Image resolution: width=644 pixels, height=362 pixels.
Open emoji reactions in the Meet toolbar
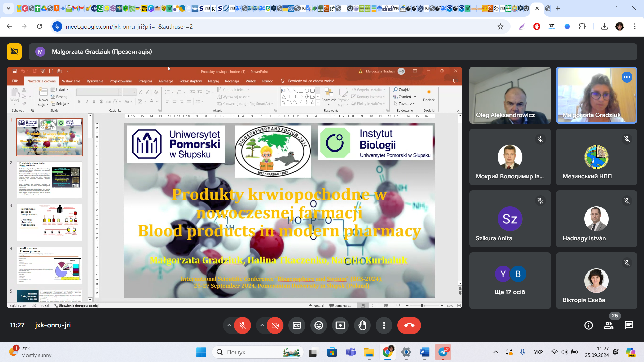tap(319, 325)
